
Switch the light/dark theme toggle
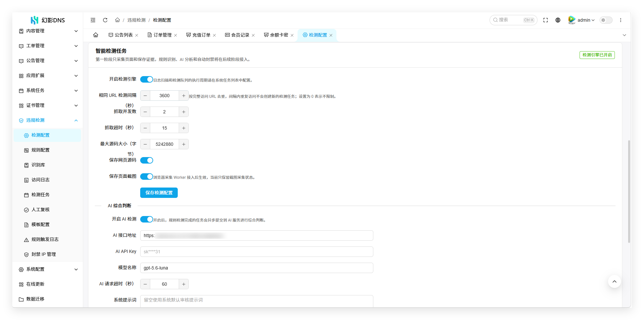click(x=606, y=20)
